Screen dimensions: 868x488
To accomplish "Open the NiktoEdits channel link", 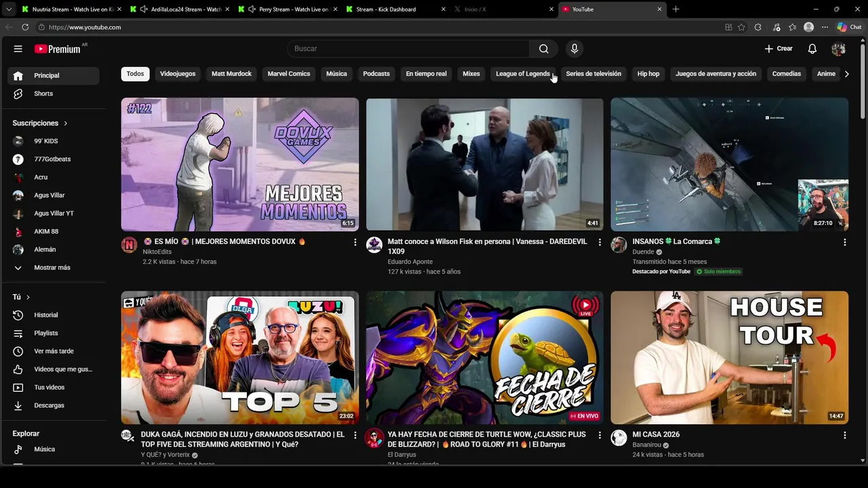I will click(x=157, y=252).
